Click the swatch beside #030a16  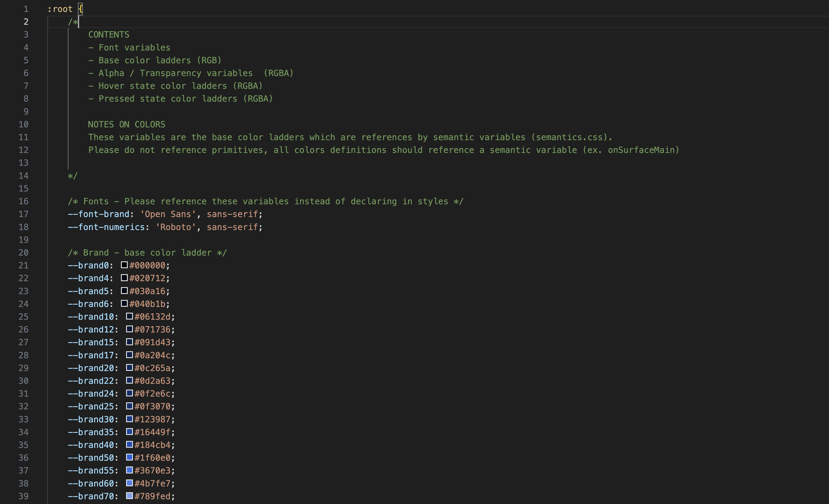coord(124,290)
